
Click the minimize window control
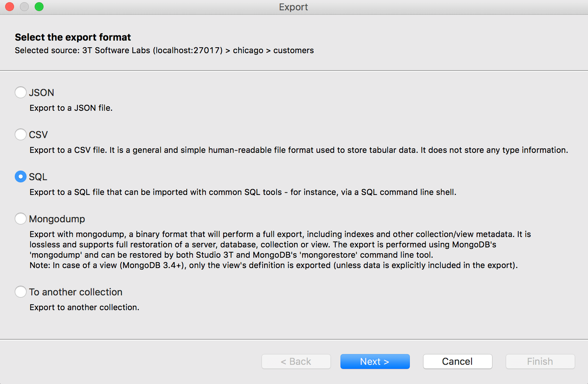pos(24,7)
